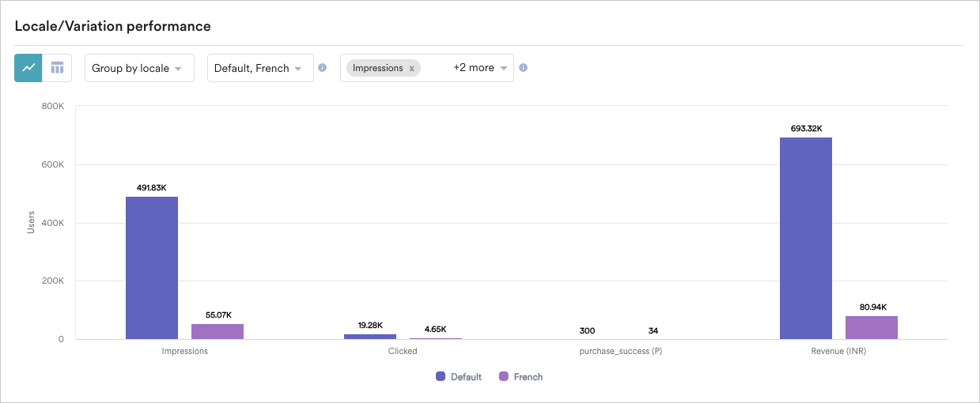
Task: Open the Group by locale dropdown
Action: (x=139, y=68)
